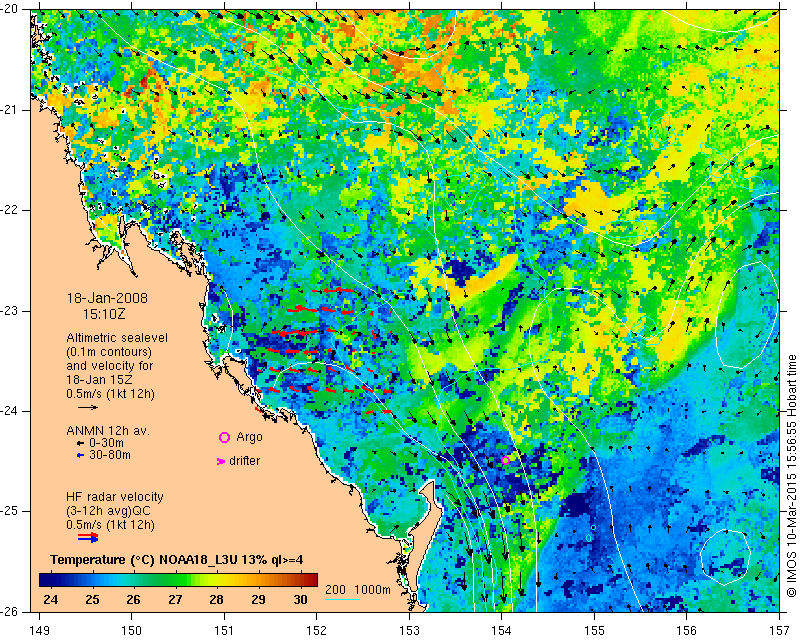Click the '0-30m' depth label
The width and height of the screenshot is (800, 640).
[106, 443]
